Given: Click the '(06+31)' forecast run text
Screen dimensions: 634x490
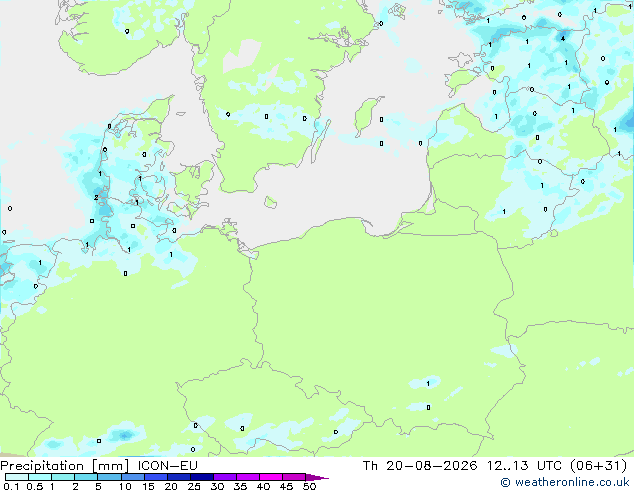Looking at the screenshot, I should (599, 466).
